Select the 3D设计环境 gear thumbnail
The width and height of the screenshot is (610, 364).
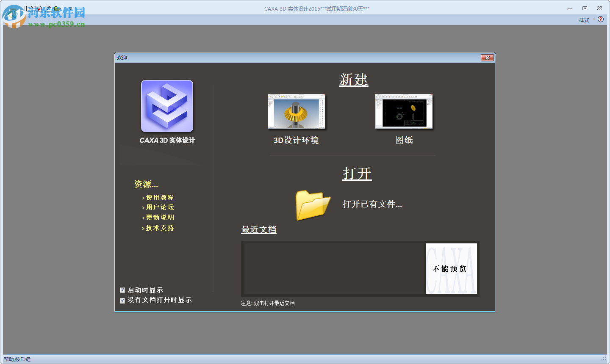[297, 111]
